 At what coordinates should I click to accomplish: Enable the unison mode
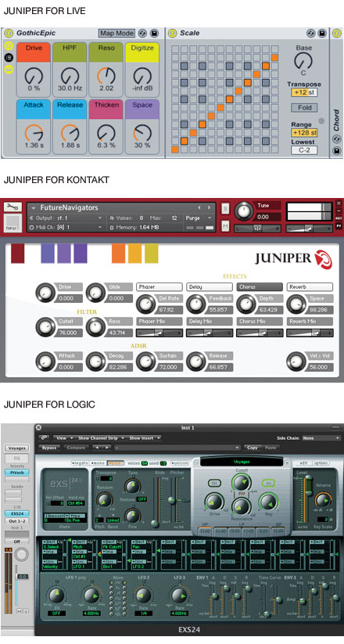coord(179,463)
